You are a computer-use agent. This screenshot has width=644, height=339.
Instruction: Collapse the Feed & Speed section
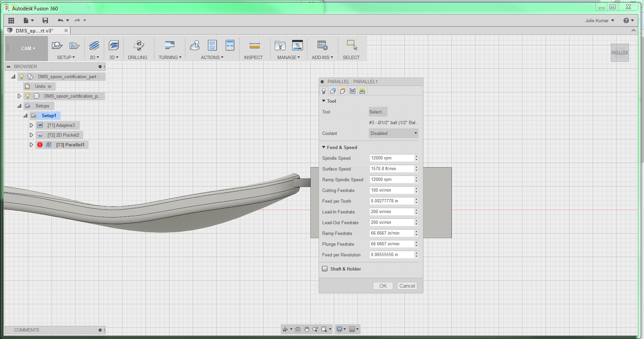click(x=324, y=147)
